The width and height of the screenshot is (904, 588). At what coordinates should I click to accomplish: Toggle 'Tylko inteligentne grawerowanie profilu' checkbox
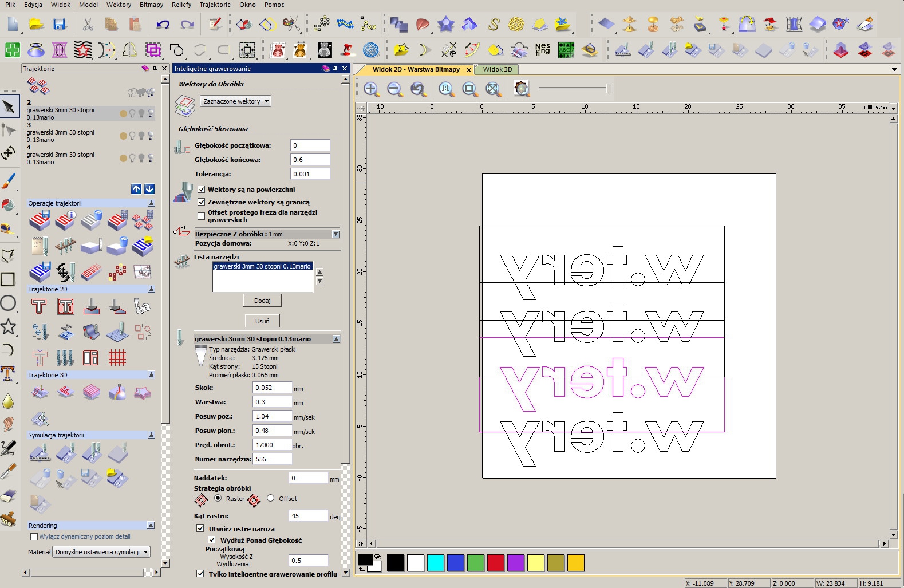pyautogui.click(x=200, y=573)
